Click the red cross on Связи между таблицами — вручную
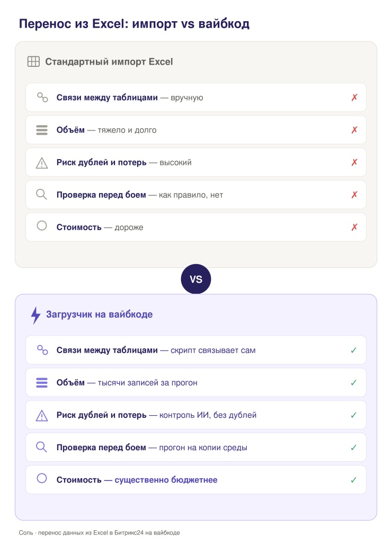Viewport: 392px width, 543px height. pos(354,98)
